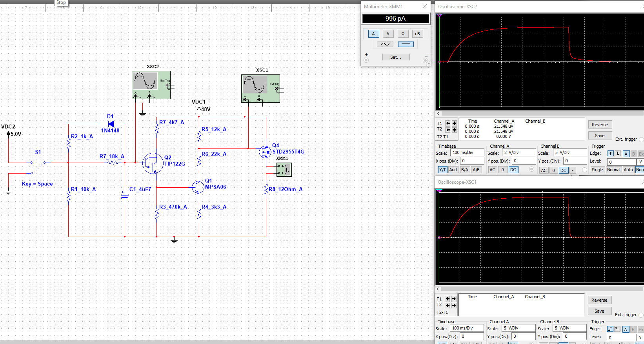This screenshot has width=644, height=344.
Task: Click XSC2 horizontal scrollbar left arrow
Action: coord(438,114)
